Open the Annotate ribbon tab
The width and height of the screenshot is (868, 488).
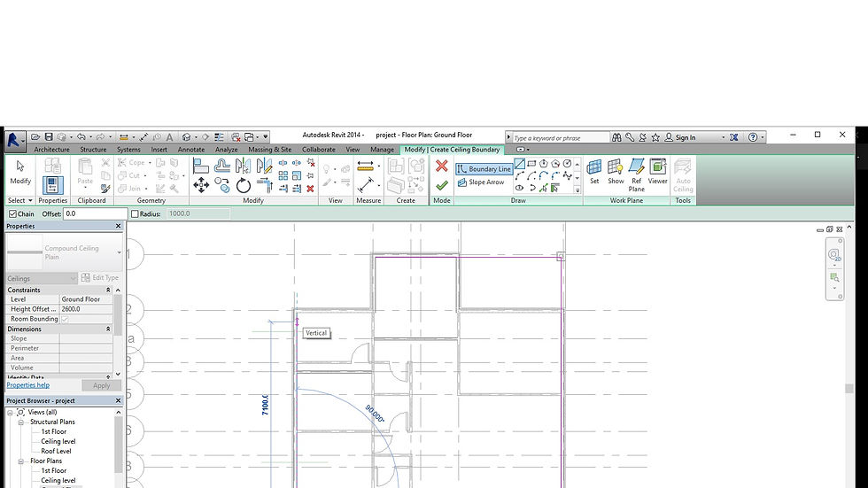(191, 150)
